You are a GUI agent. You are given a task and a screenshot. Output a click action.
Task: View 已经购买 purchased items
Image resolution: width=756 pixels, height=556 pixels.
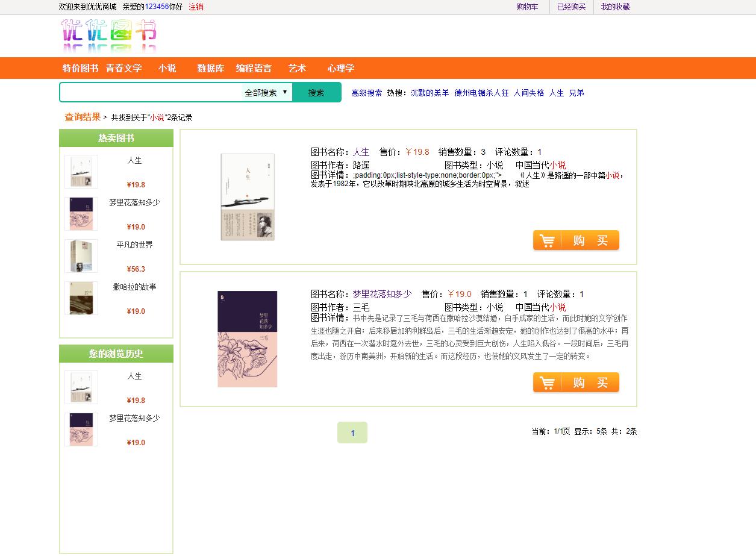(570, 7)
